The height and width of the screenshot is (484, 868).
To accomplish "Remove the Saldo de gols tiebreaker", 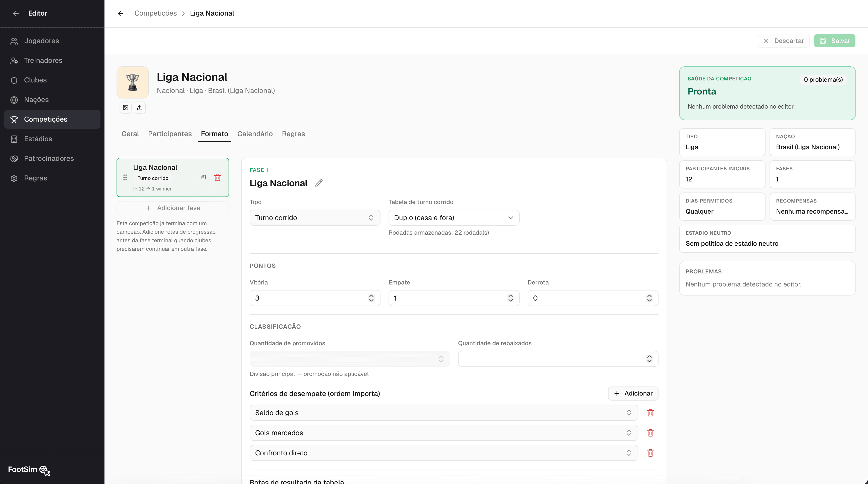I will 650,413.
